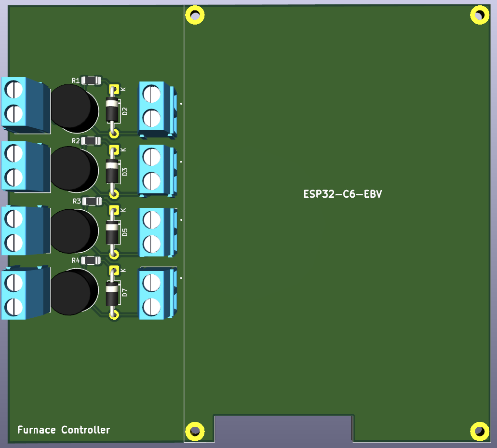Image resolution: width=497 pixels, height=448 pixels.
Task: Select the black transistor beside R1
Action: (x=72, y=109)
